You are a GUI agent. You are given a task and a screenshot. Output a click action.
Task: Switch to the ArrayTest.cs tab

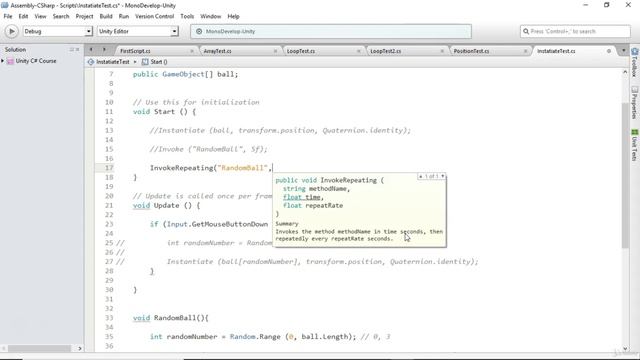[218, 51]
